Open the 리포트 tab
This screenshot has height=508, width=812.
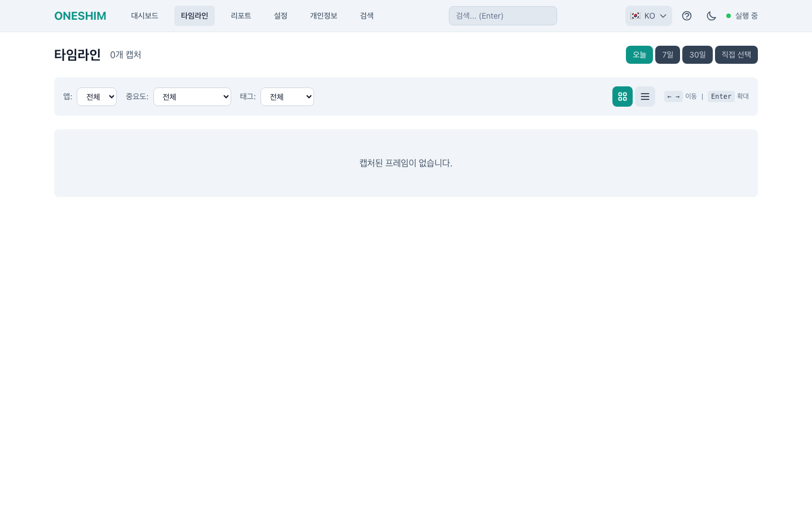tap(241, 16)
